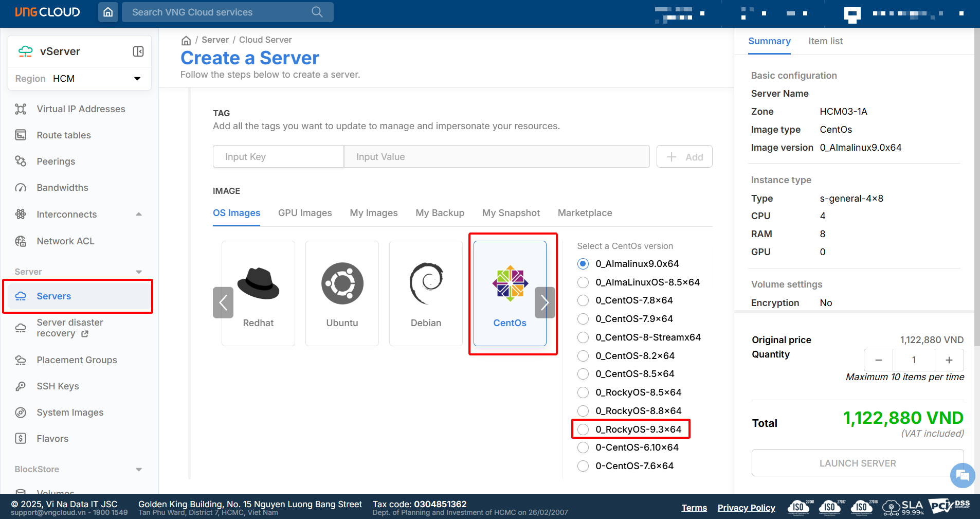Choose the Debian image card
This screenshot has height=519, width=980.
point(426,294)
